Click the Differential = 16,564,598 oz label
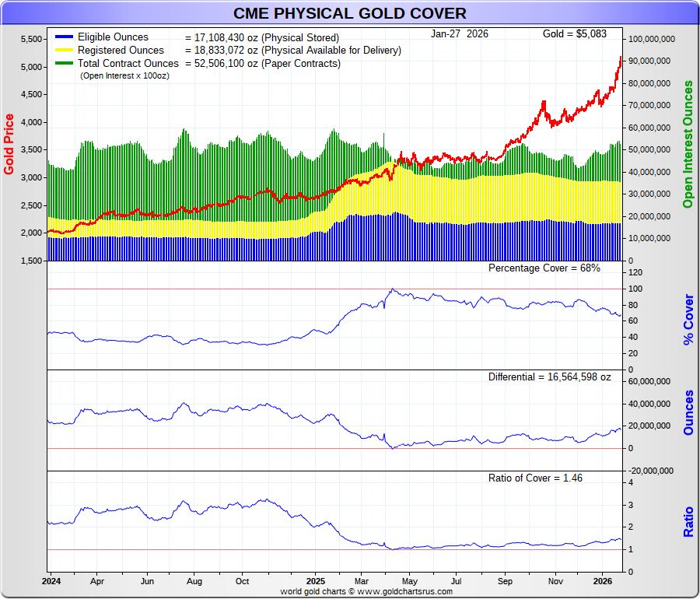 pos(549,377)
